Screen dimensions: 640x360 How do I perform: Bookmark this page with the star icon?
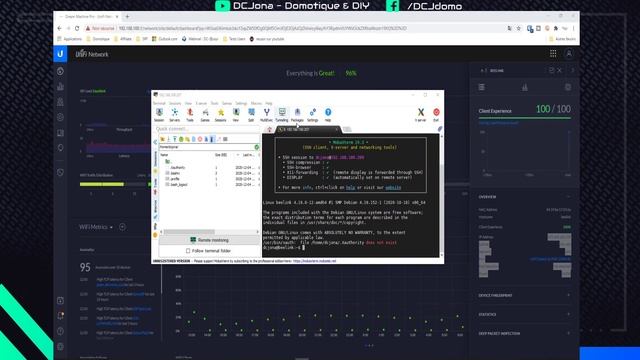(519, 28)
